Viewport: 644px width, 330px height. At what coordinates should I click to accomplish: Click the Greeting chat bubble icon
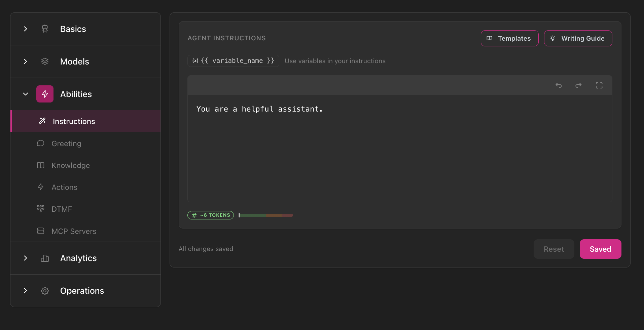[x=41, y=143]
